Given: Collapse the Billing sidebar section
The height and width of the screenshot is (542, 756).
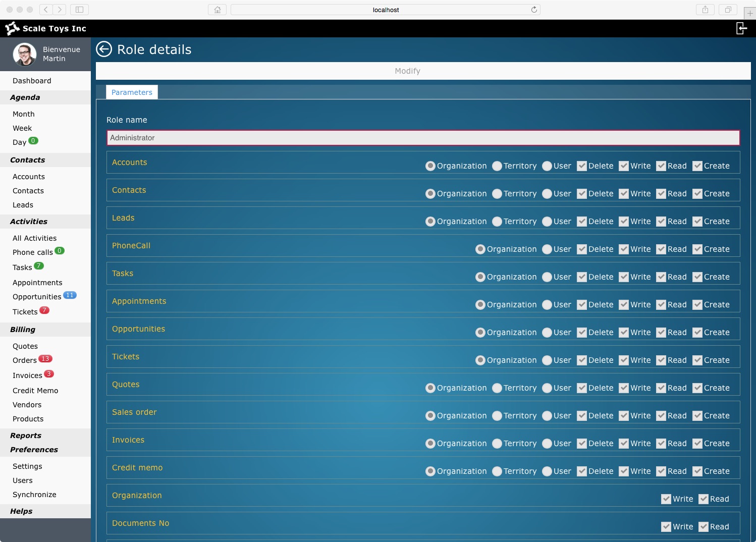Looking at the screenshot, I should (45, 330).
